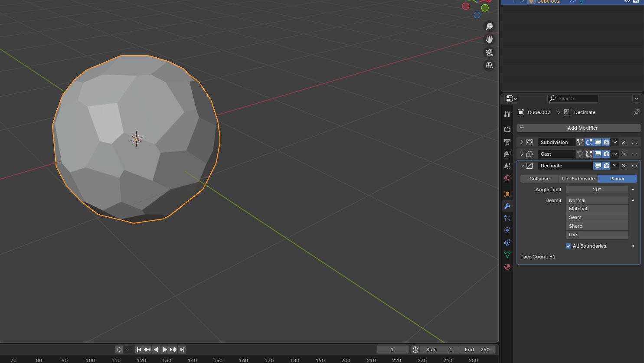
Task: Open the Tool properties tab
Action: point(507,114)
